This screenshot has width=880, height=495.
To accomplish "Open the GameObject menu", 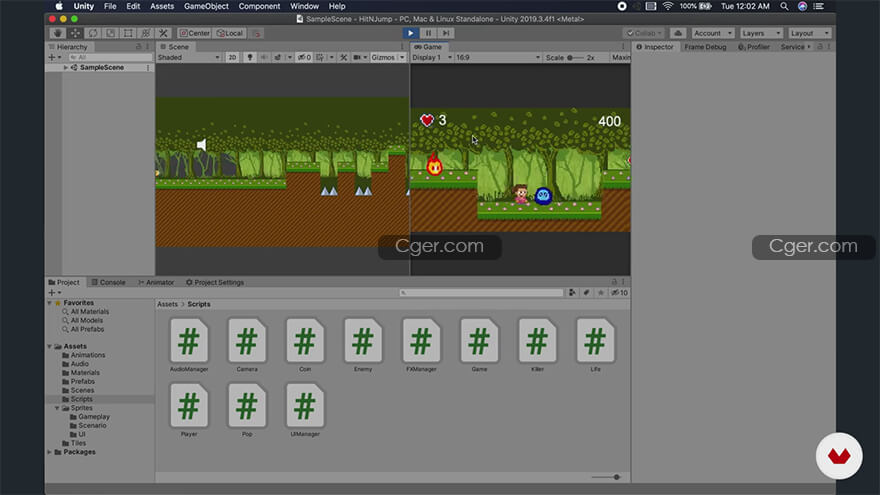I will (206, 6).
